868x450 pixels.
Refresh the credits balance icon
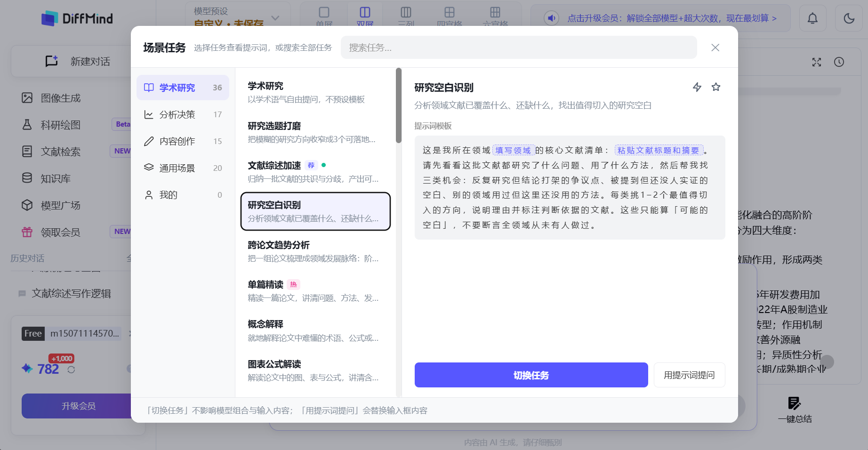71,370
